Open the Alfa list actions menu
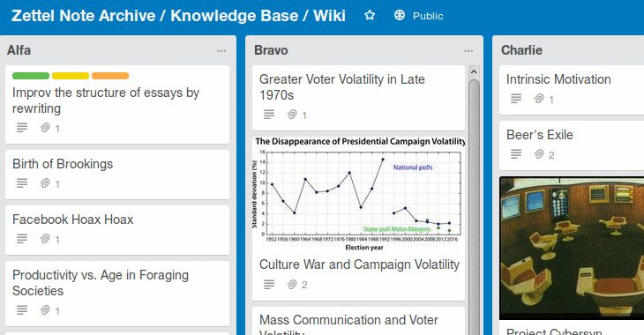Viewport: 644px width, 335px height. coord(221,51)
